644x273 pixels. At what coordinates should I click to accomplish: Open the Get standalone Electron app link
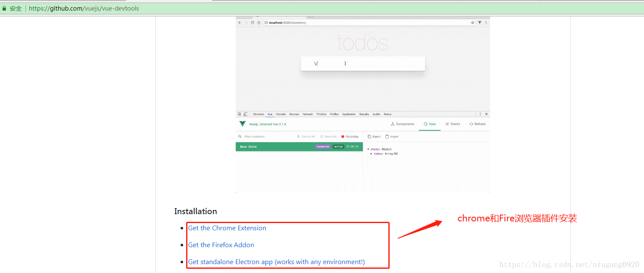[x=276, y=262]
